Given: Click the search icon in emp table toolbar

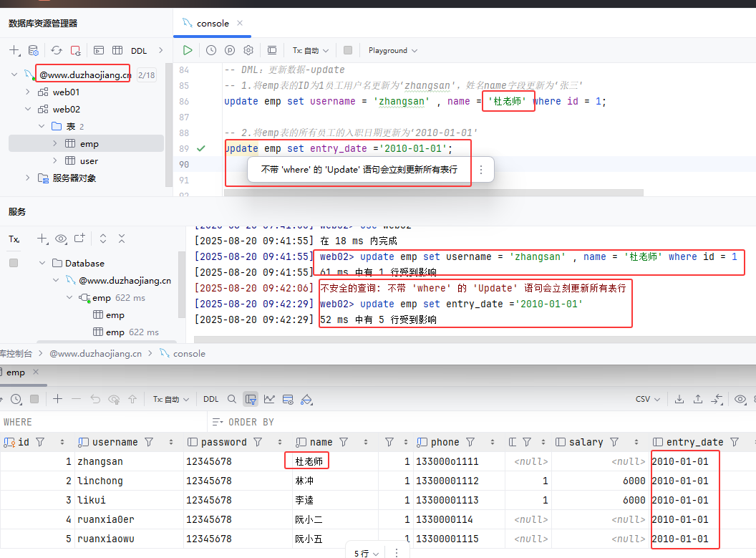Looking at the screenshot, I should (231, 399).
